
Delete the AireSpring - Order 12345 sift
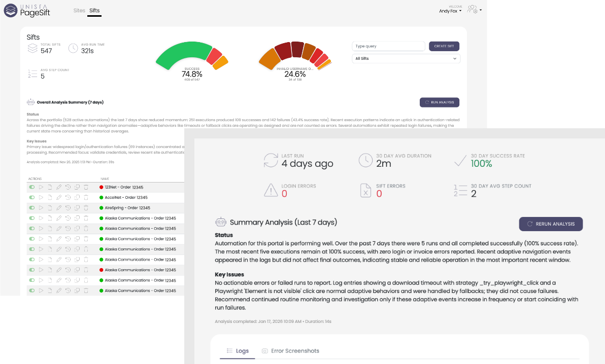point(86,208)
